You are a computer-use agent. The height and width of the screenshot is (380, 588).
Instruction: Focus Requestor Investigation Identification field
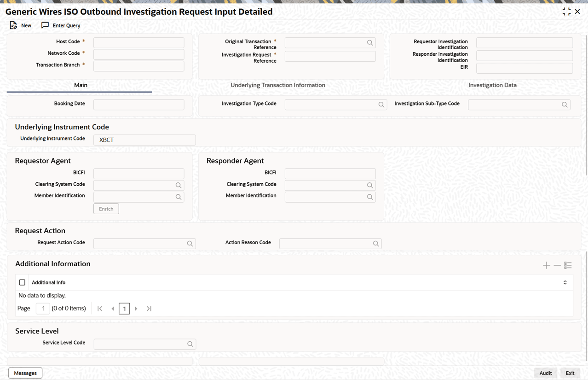(525, 43)
